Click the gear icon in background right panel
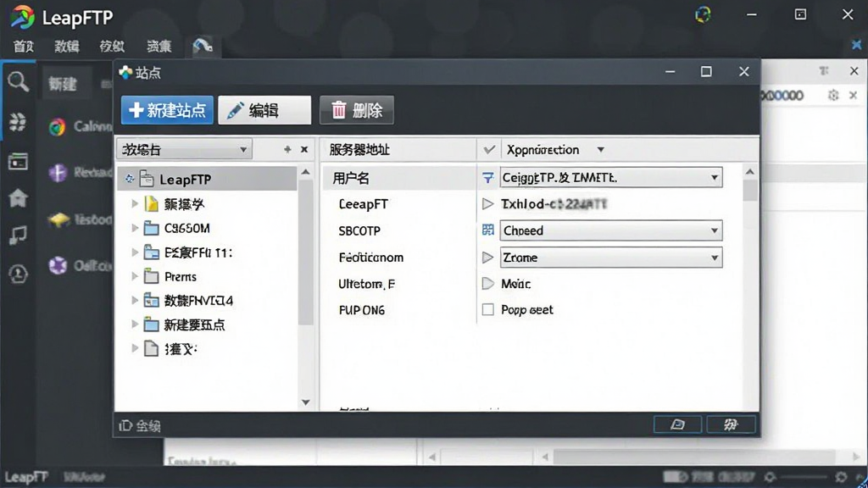 [833, 95]
